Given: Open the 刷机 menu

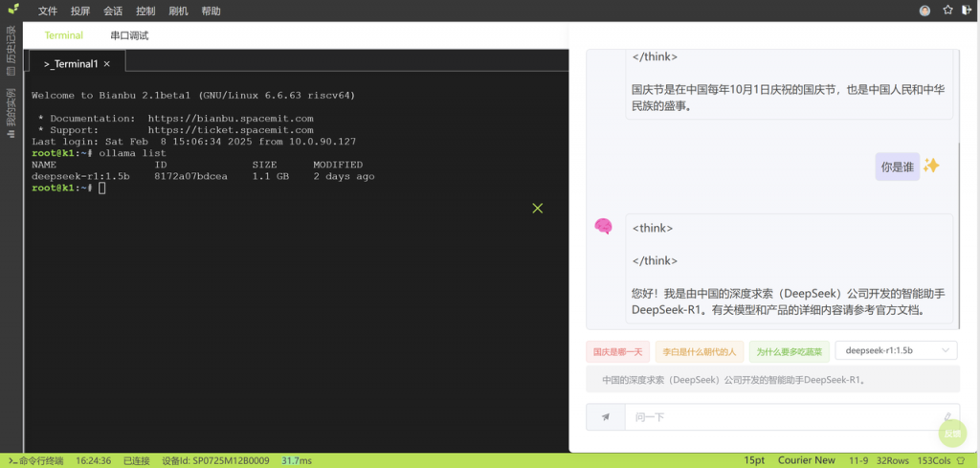Looking at the screenshot, I should 178,11.
